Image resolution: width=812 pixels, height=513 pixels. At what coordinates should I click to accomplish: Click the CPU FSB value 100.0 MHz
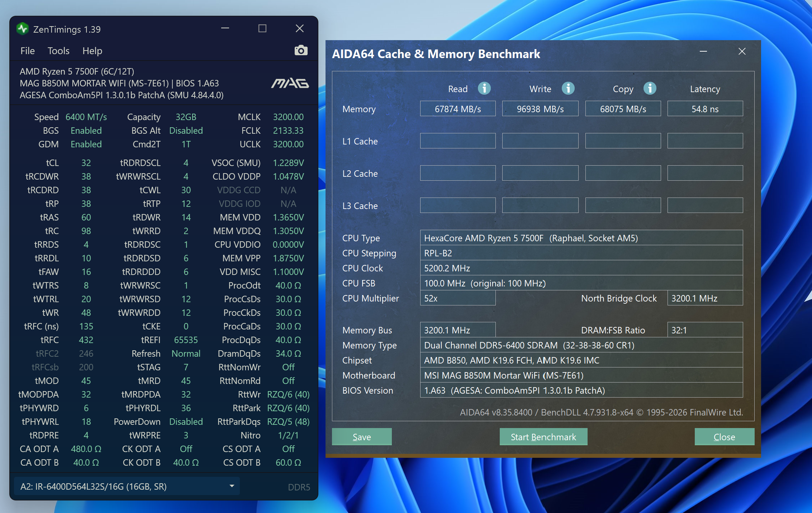581,283
